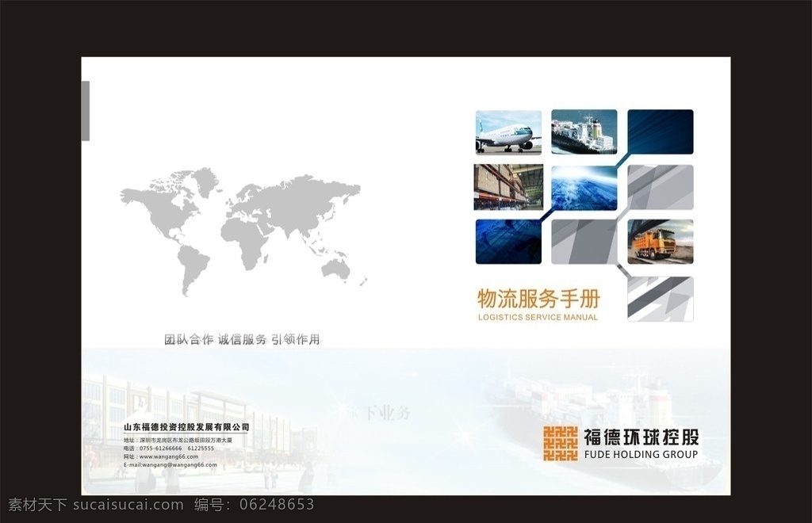The height and width of the screenshot is (523, 812).
Task: Click the LOGISTICS SERVICE MANUAL subtitle
Action: click(538, 317)
